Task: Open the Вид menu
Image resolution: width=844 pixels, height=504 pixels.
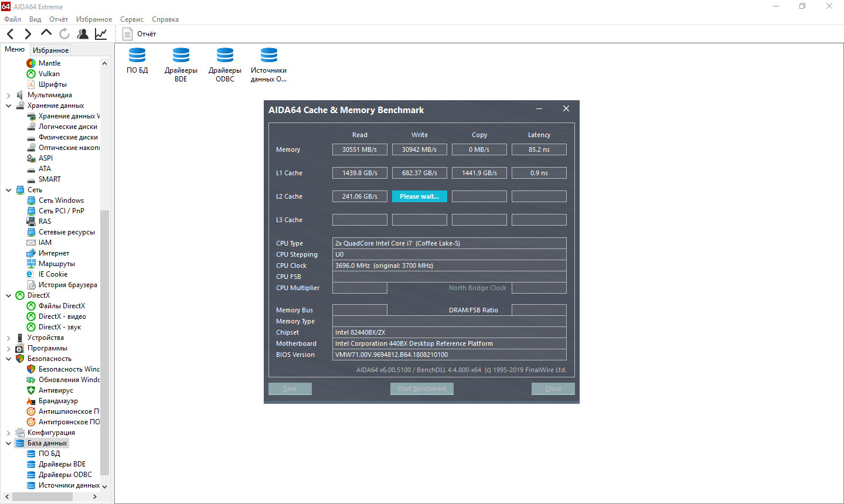Action: (x=35, y=19)
